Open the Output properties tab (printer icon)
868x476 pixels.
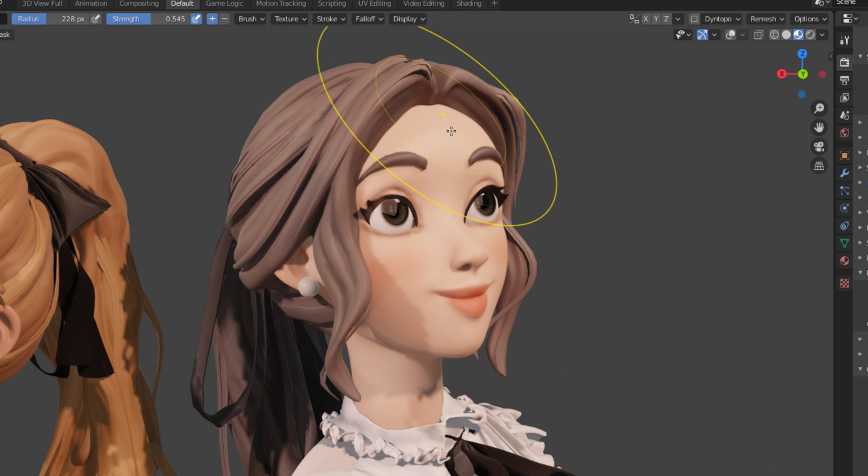coord(844,80)
